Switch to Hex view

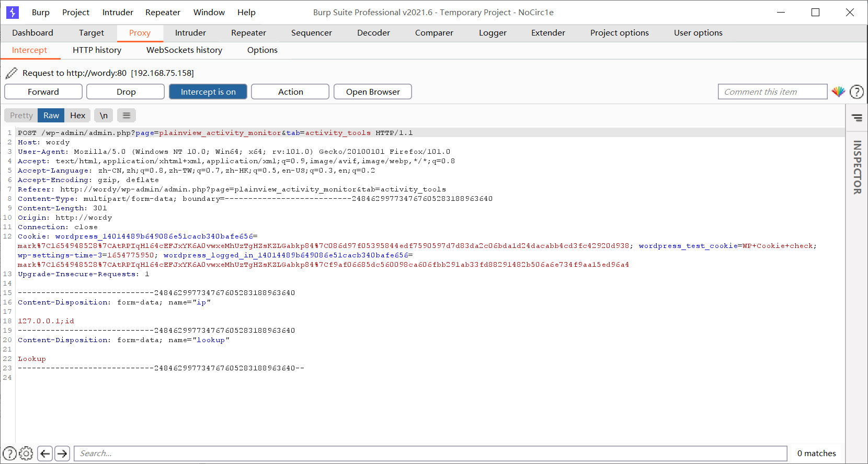[x=77, y=115]
